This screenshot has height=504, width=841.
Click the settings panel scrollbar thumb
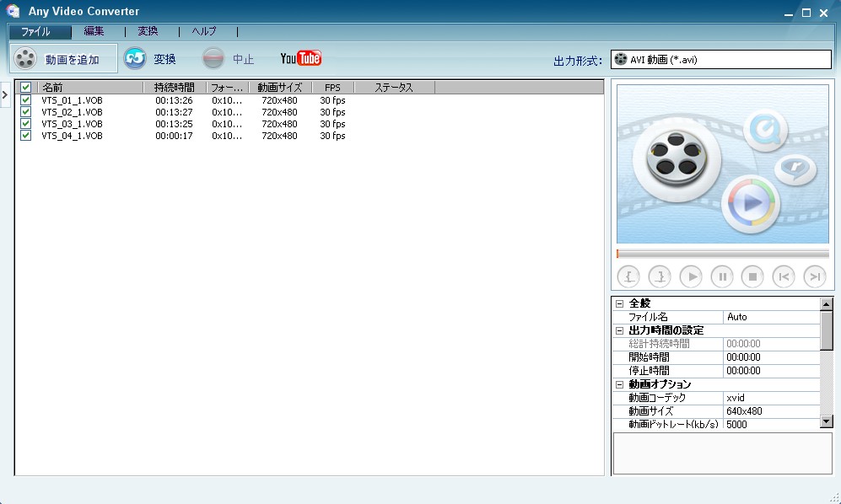pyautogui.click(x=827, y=330)
